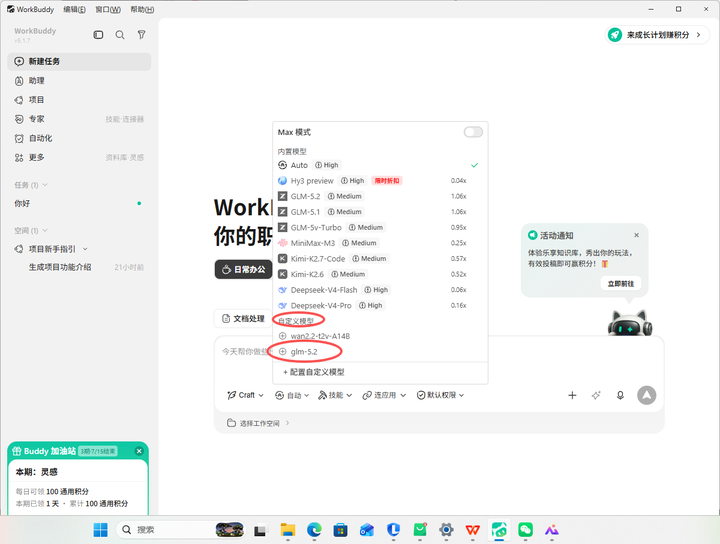Choose workspace via 选择工作空间
This screenshot has width=720, height=544.
click(x=258, y=423)
